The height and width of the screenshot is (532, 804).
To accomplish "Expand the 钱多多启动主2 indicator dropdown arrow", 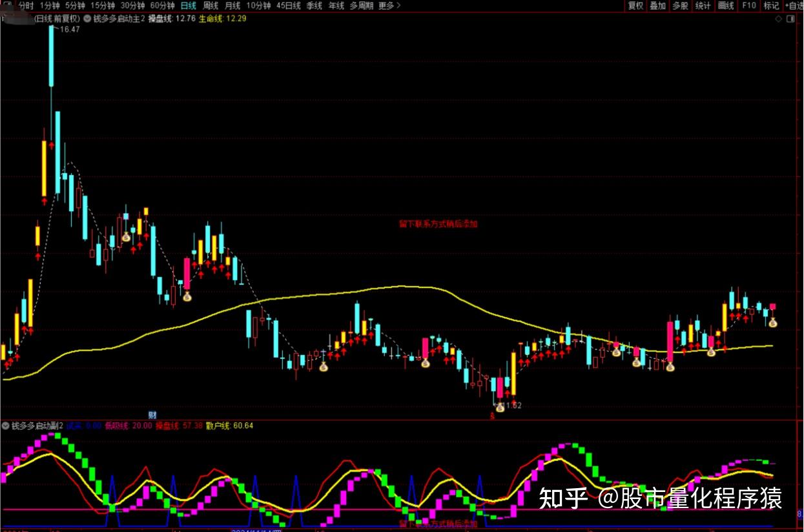I will (x=87, y=19).
